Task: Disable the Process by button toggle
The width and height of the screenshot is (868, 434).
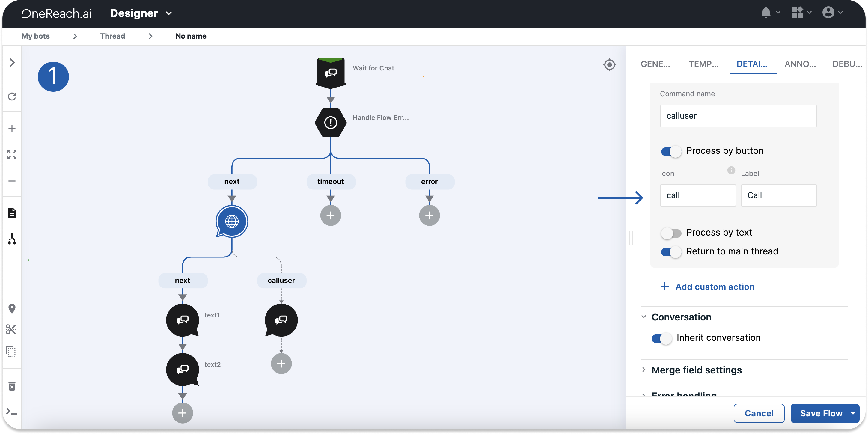Action: tap(671, 152)
